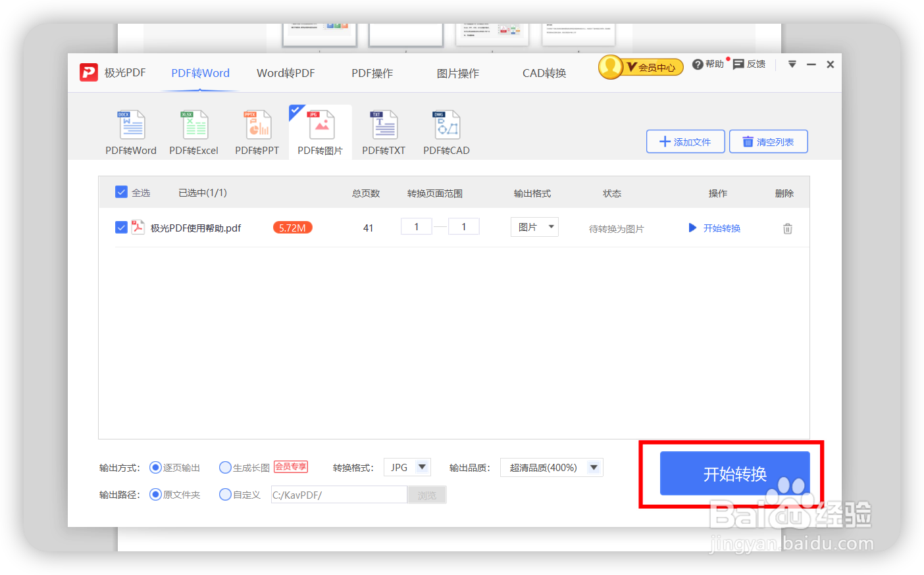Viewport: 924px width, 575px height.
Task: Open the 转换格式 JPG dropdown
Action: pyautogui.click(x=407, y=467)
